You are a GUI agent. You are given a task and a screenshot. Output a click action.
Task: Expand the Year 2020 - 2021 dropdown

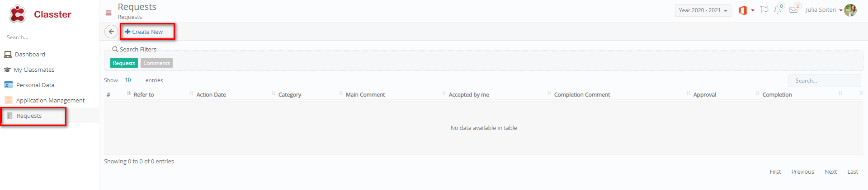(703, 10)
